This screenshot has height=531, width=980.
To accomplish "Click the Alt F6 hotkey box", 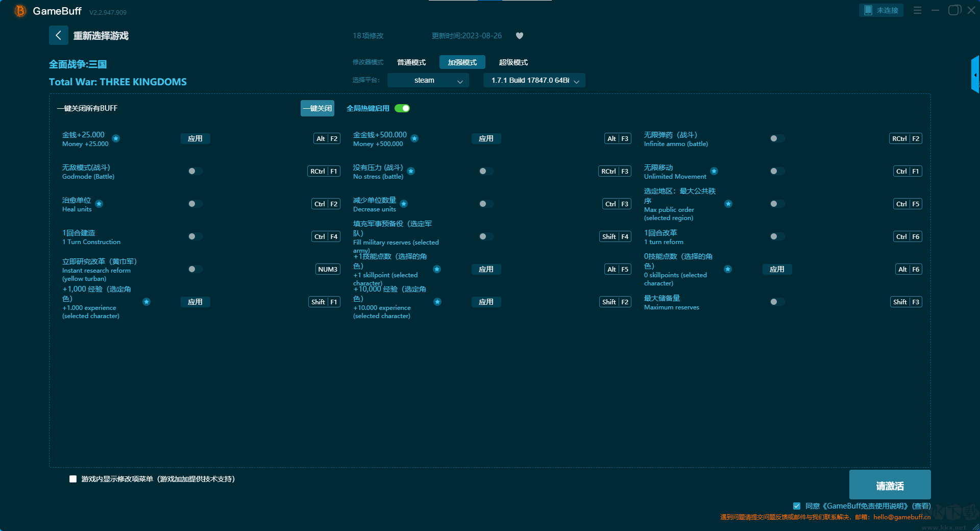I will click(909, 269).
